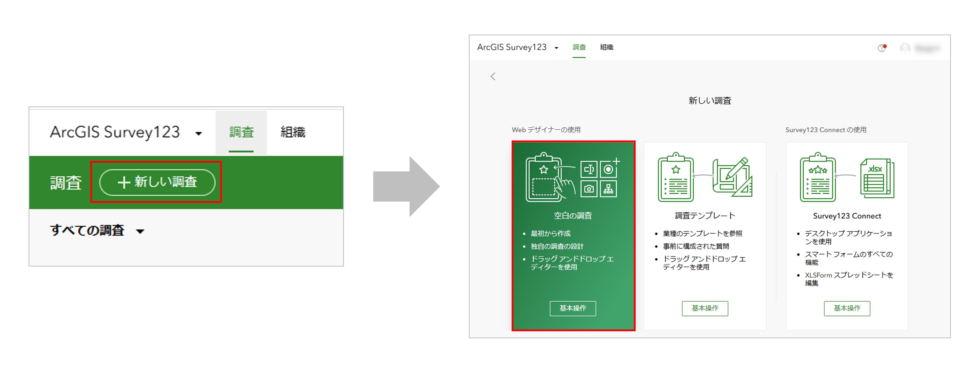Switch to 調査 tab in right window header
The image size is (980, 373).
[x=579, y=47]
